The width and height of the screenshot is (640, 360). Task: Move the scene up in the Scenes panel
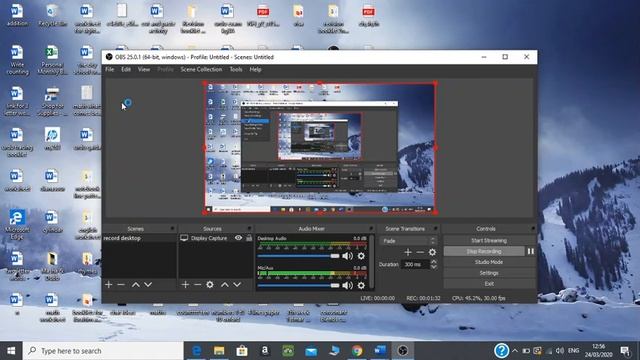pyautogui.click(x=136, y=284)
